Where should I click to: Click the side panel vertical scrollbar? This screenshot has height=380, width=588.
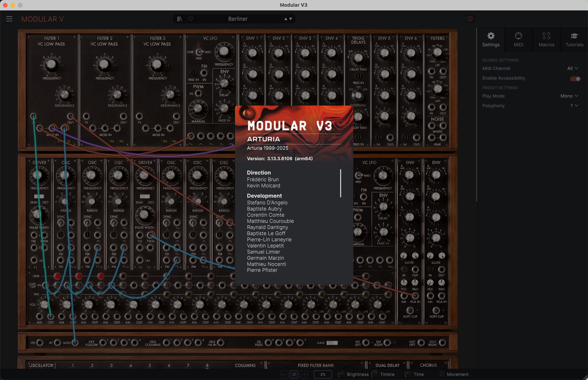(477, 115)
